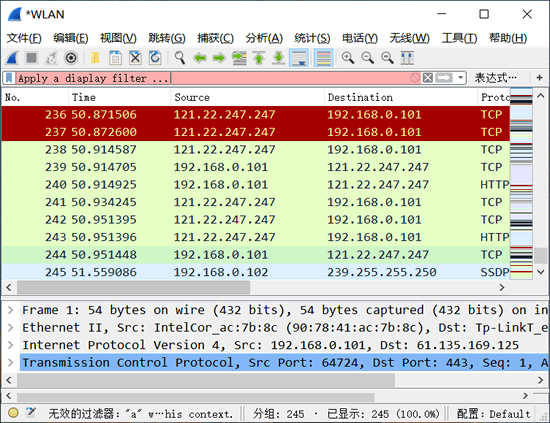This screenshot has height=423, width=550.
Task: Open a capture file with folder icon
Action: (x=95, y=58)
